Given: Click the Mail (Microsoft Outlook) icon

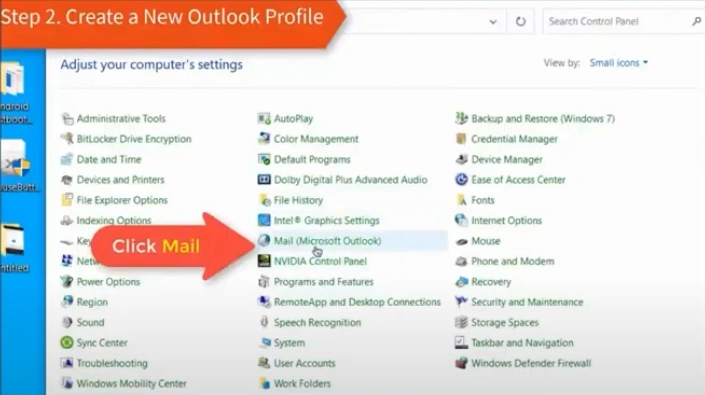Looking at the screenshot, I should 264,241.
